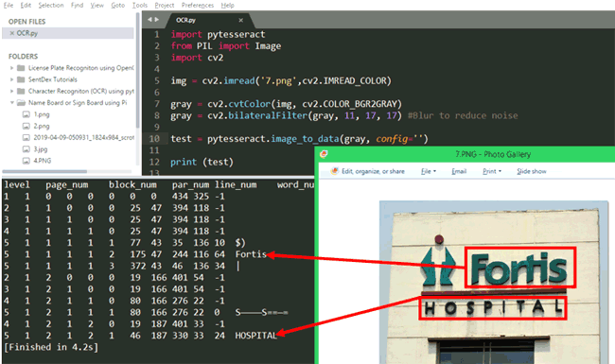
Task: Click 'Fortis' in the console output
Action: pyautogui.click(x=251, y=254)
